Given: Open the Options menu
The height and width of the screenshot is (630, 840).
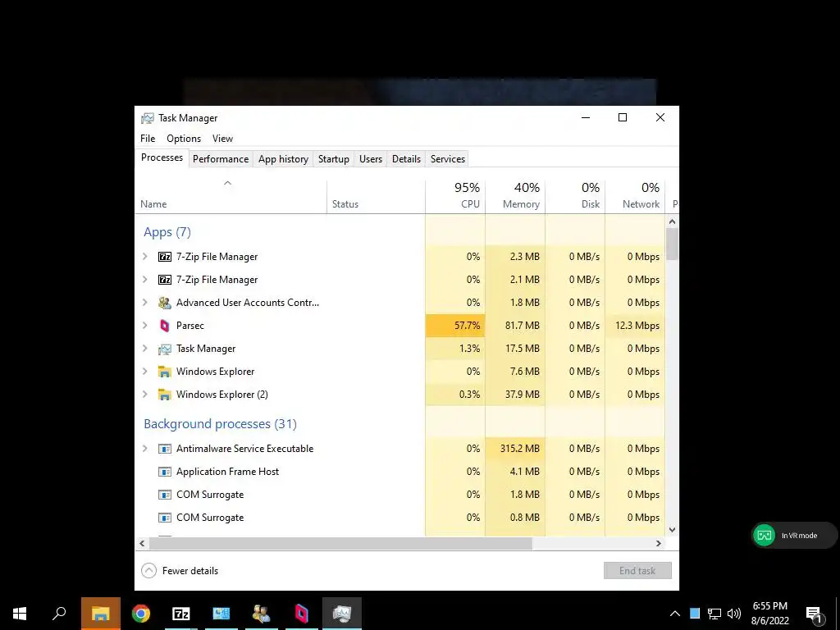Looking at the screenshot, I should 184,139.
